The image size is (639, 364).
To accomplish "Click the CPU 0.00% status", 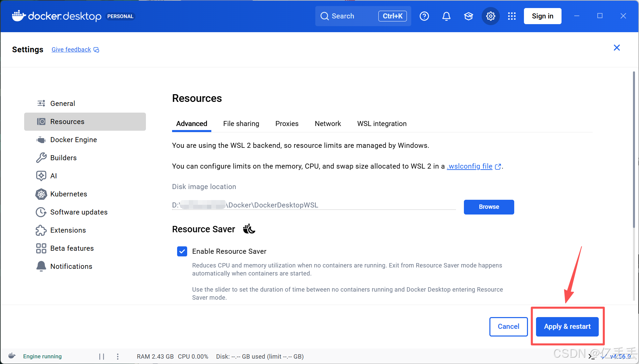I will coord(193,356).
